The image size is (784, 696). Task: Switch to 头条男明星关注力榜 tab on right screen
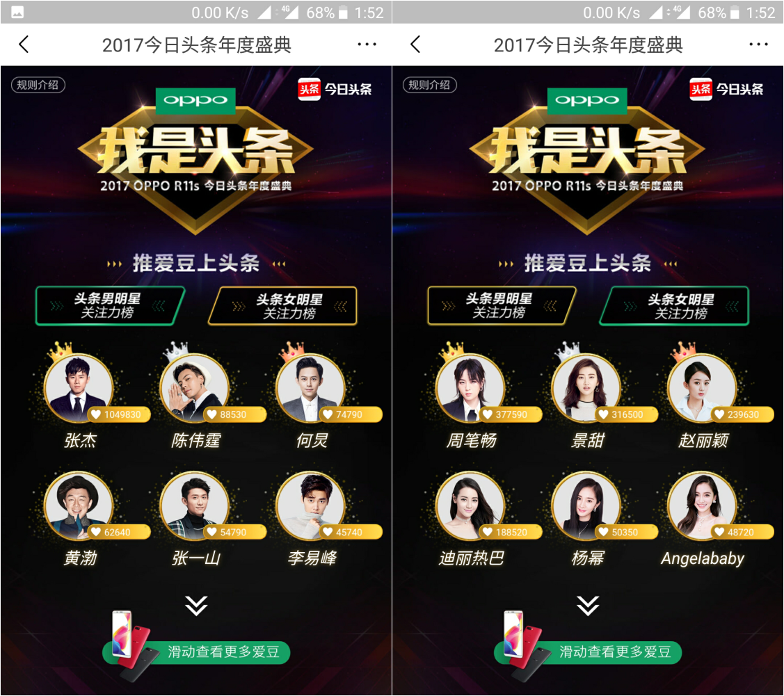tap(502, 306)
